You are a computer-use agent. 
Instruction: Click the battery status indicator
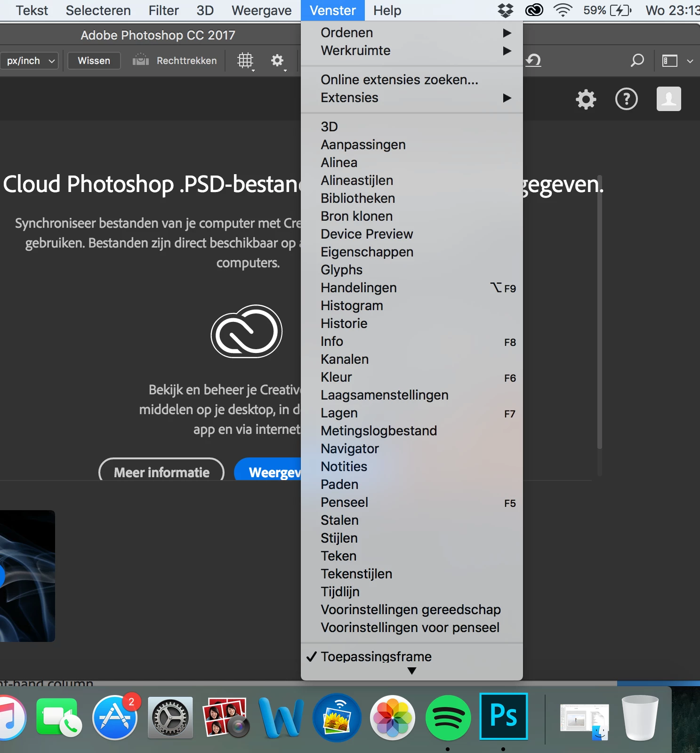[607, 10]
